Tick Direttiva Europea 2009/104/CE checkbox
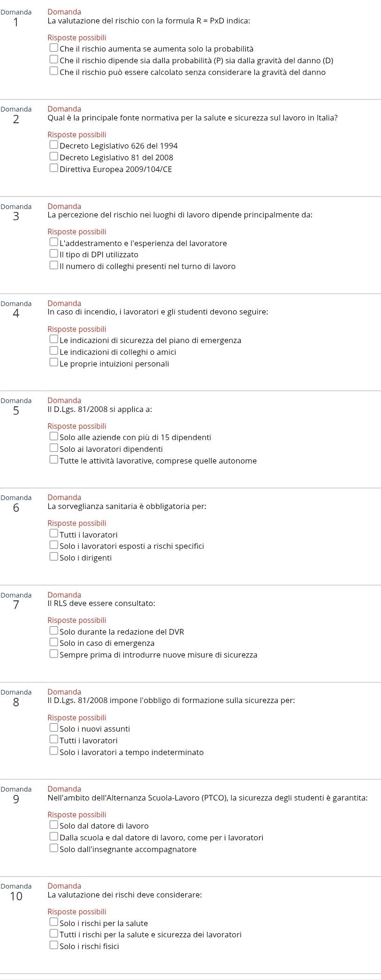381x980 pixels. click(54, 168)
